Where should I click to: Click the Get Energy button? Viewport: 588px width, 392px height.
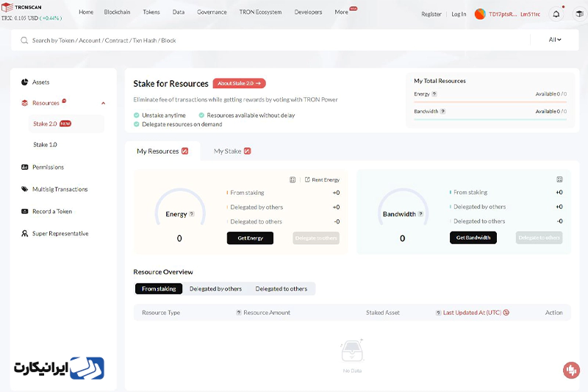click(250, 238)
